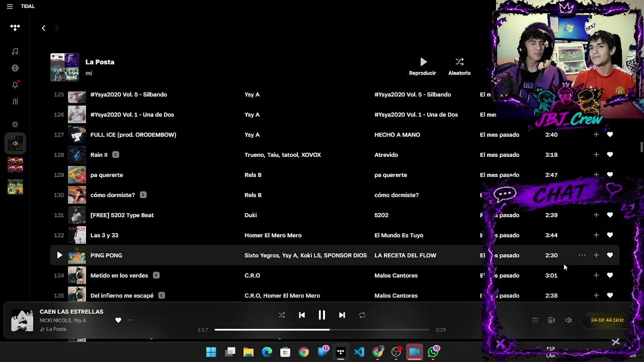This screenshot has width=644, height=362.
Task: Add PING PONG to playlist via plus
Action: 596,255
